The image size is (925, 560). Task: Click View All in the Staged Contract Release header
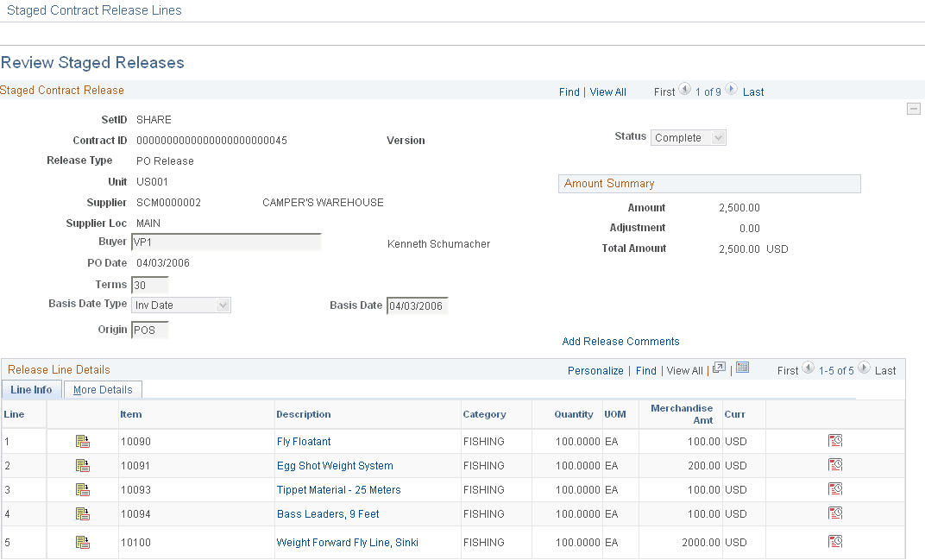click(x=607, y=91)
